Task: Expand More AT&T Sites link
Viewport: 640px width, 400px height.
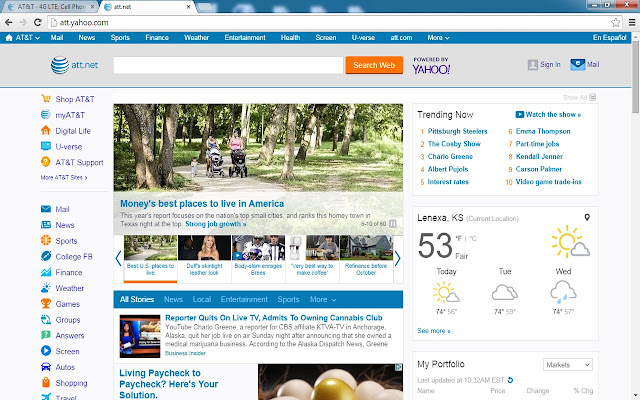Action: [x=64, y=178]
